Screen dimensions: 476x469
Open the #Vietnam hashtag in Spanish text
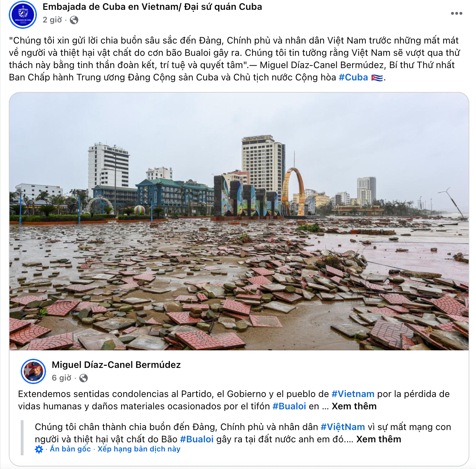[353, 394]
